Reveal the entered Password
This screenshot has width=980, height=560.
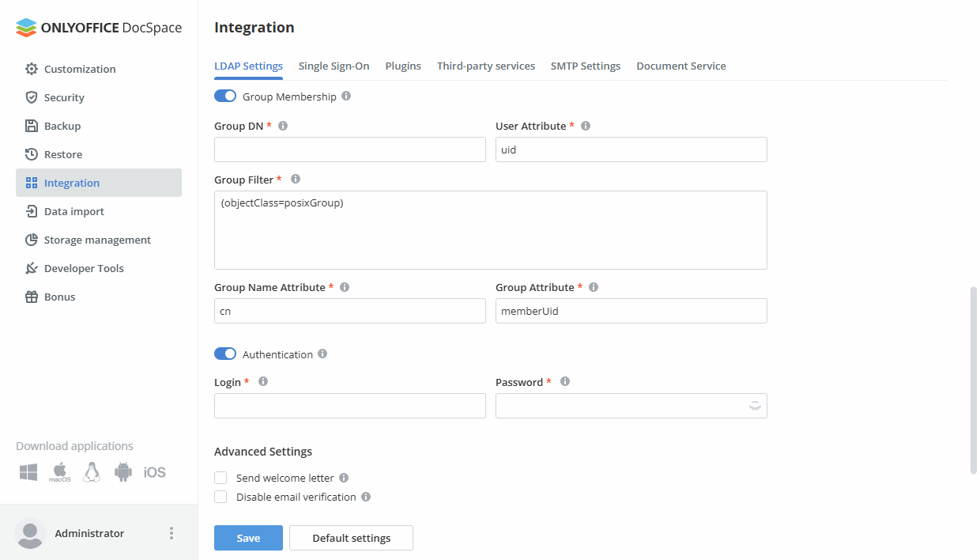coord(755,405)
